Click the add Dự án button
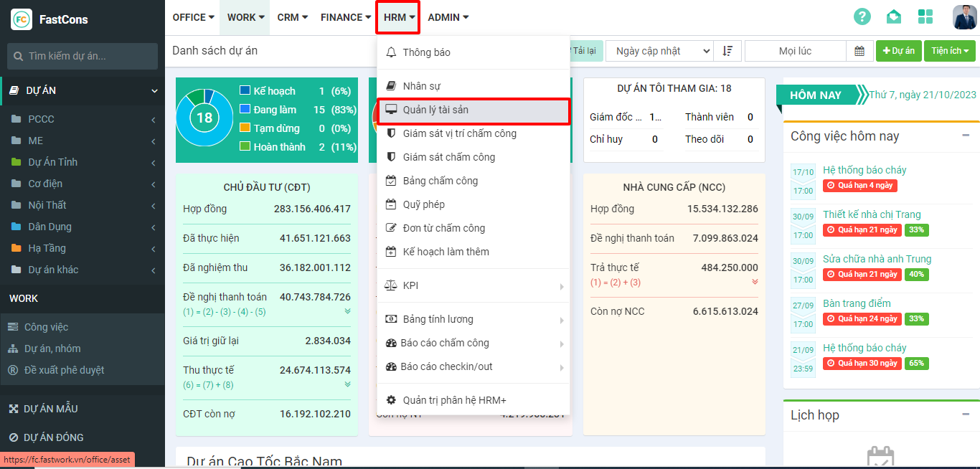The height and width of the screenshot is (469, 980). pos(898,51)
